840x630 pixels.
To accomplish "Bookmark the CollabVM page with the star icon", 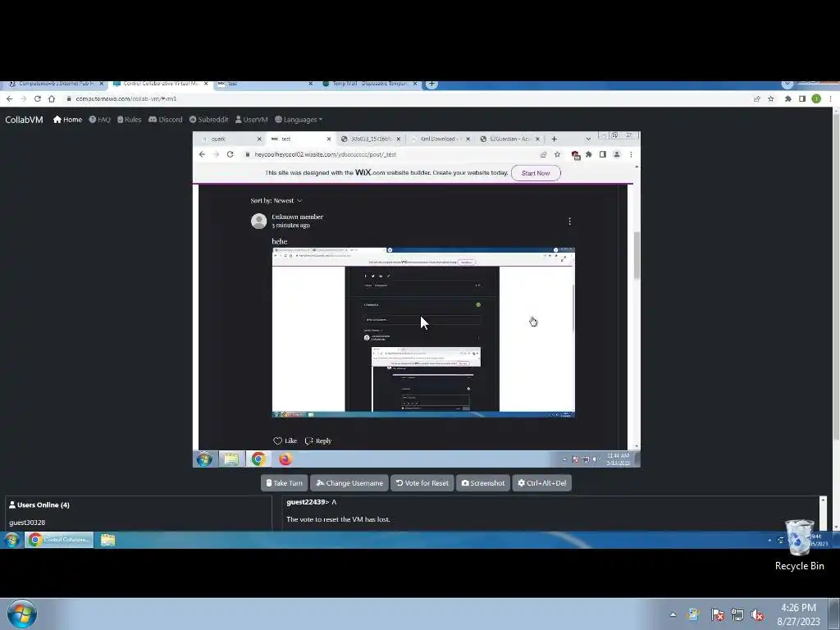I will (x=771, y=98).
